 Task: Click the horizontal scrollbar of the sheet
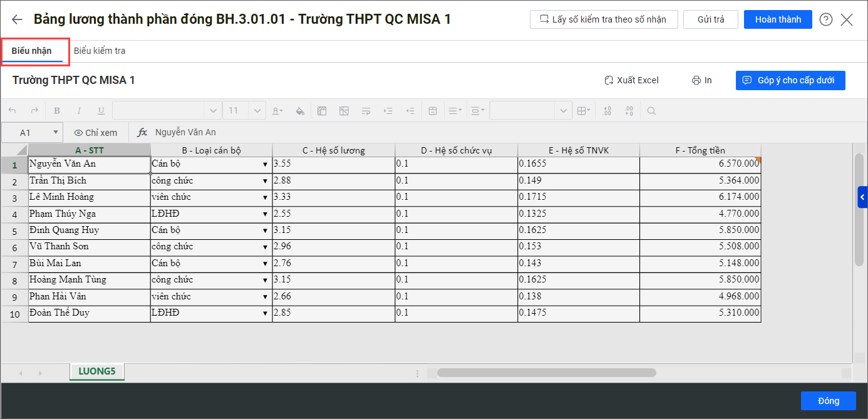coord(547,373)
